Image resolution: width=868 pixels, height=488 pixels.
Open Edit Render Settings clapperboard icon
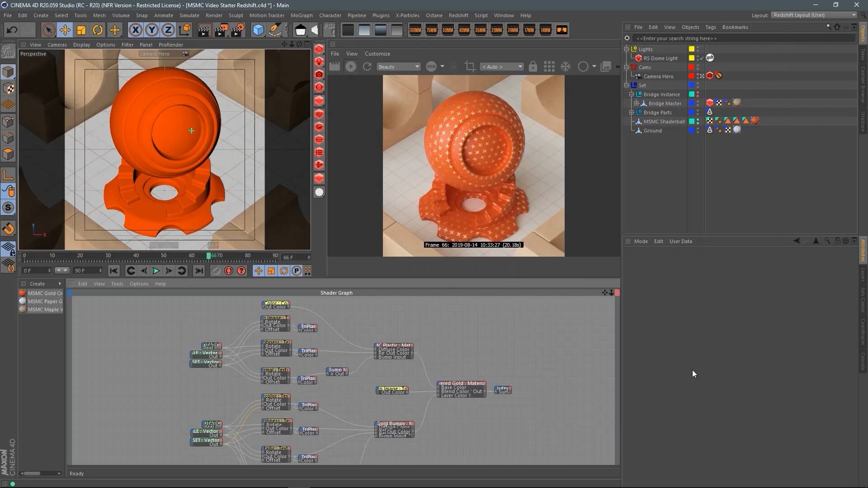tap(237, 30)
